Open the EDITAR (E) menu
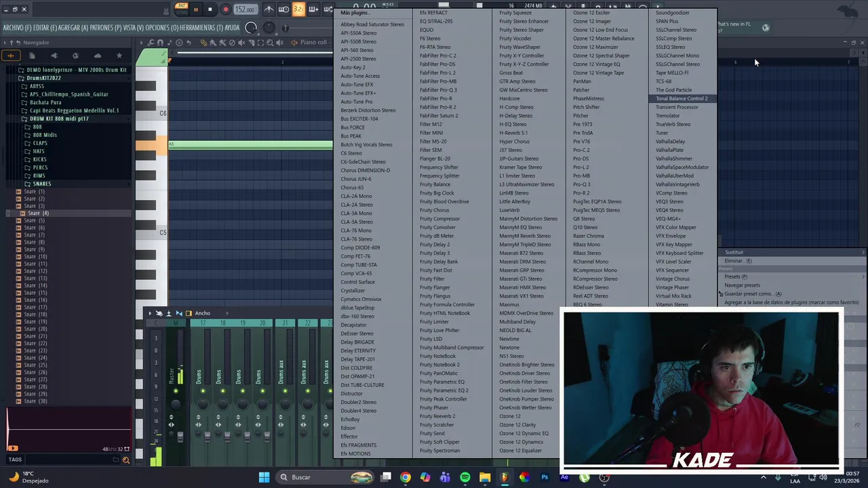 (x=45, y=28)
